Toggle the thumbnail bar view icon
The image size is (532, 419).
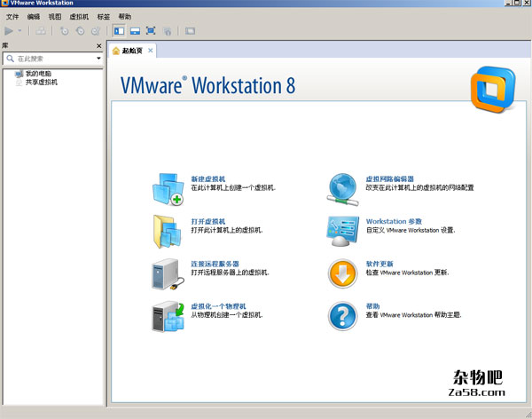tap(135, 31)
